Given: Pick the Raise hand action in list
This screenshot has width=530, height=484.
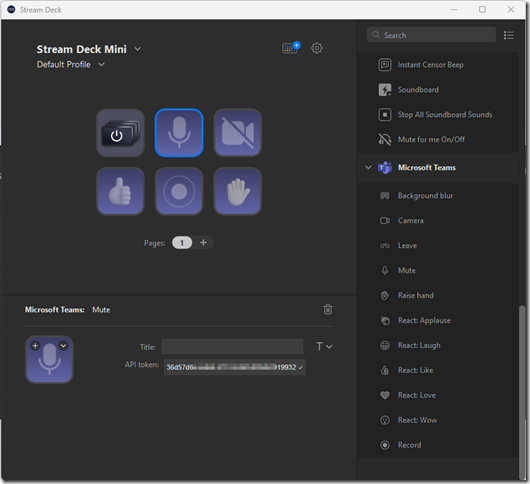Looking at the screenshot, I should click(x=437, y=295).
